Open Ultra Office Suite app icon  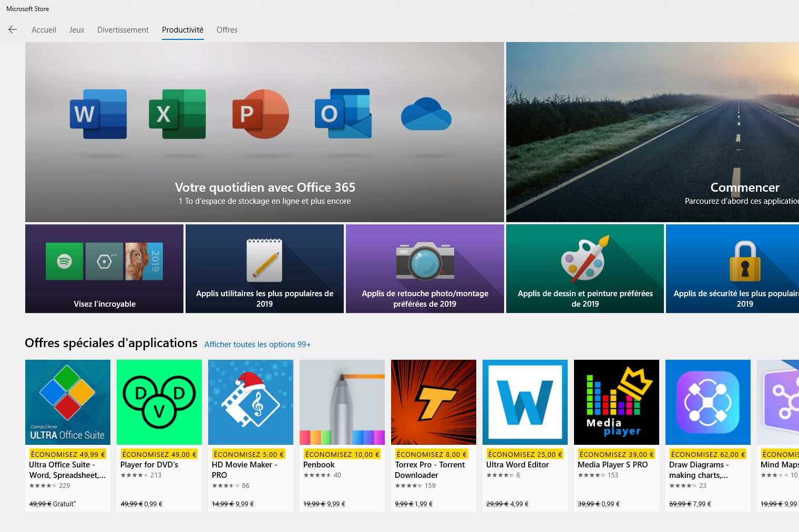(x=68, y=402)
